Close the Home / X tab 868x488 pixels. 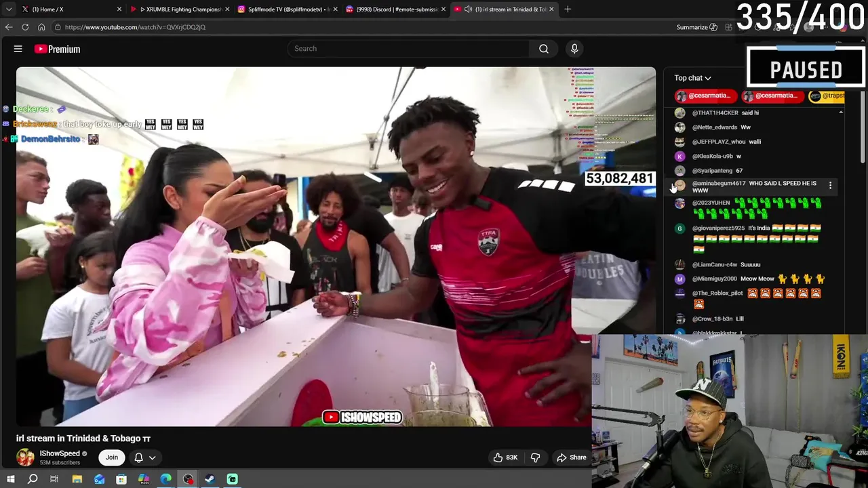[119, 9]
